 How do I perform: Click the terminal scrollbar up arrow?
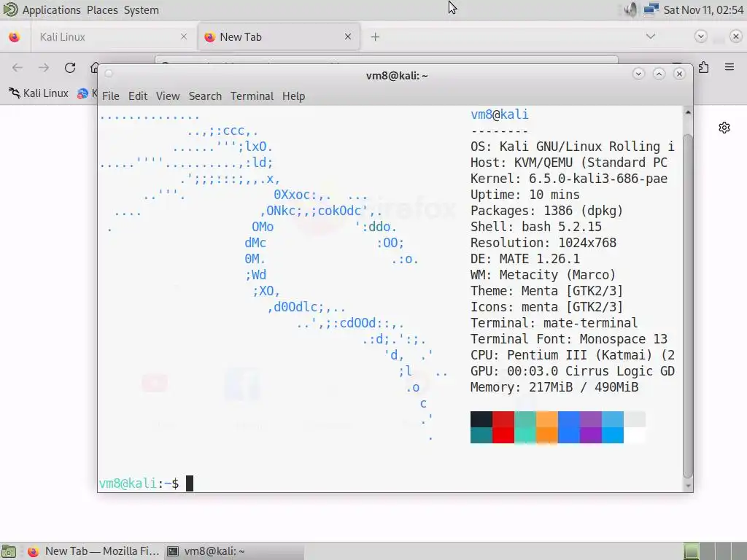[x=687, y=112]
